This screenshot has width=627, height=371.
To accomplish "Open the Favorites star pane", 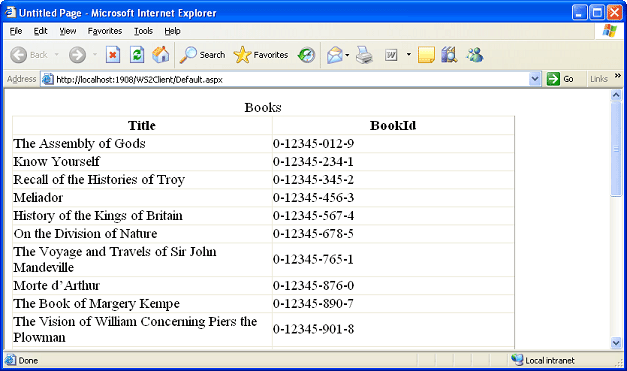I will pos(261,55).
